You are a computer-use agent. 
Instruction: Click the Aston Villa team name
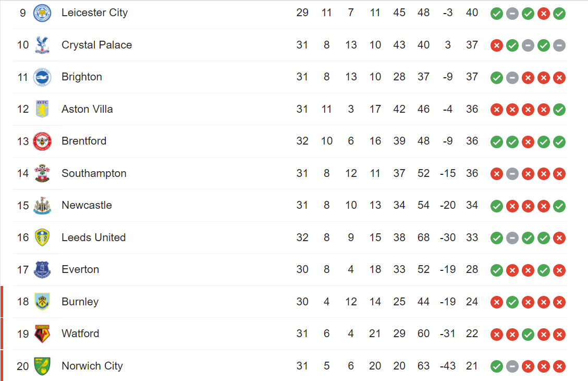[x=87, y=109]
